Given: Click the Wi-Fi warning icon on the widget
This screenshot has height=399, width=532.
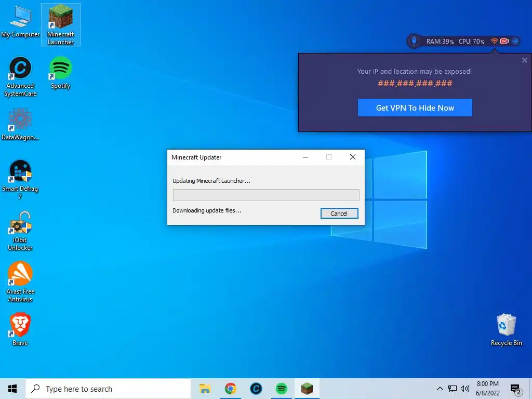Looking at the screenshot, I should click(x=495, y=41).
